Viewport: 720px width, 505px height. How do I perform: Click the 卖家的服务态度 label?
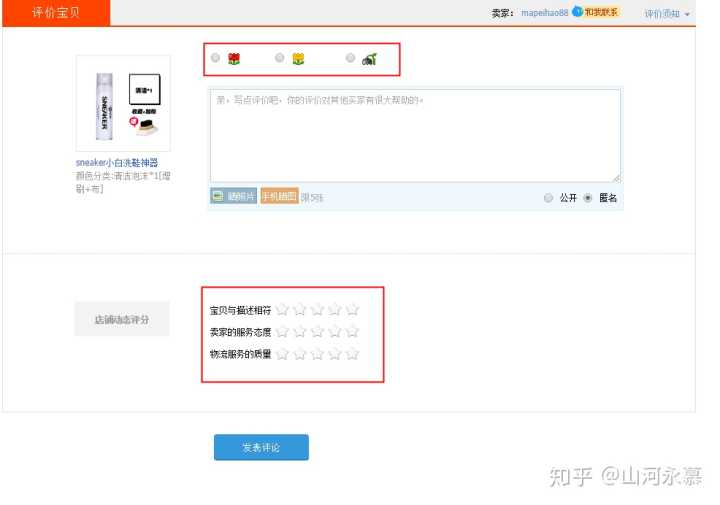click(241, 332)
